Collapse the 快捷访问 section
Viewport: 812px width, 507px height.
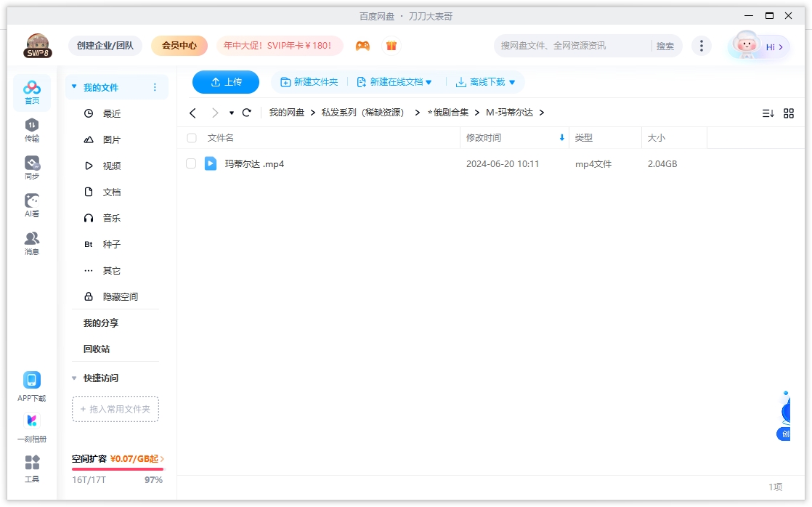(x=73, y=378)
